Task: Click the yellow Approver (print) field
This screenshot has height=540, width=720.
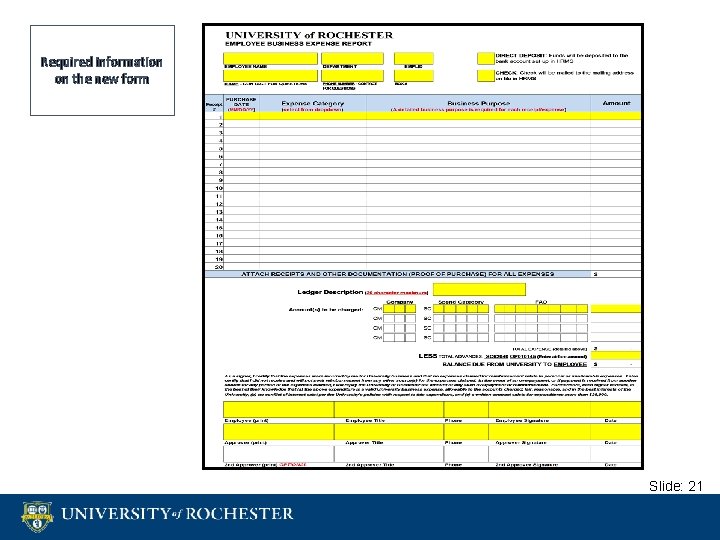Action: pyautogui.click(x=278, y=432)
